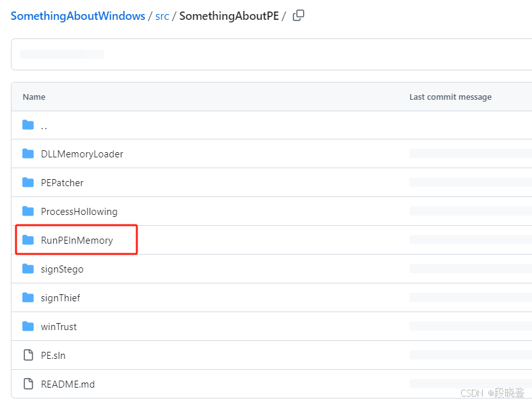
Task: Navigate to the src breadcrumb link
Action: pyautogui.click(x=162, y=16)
